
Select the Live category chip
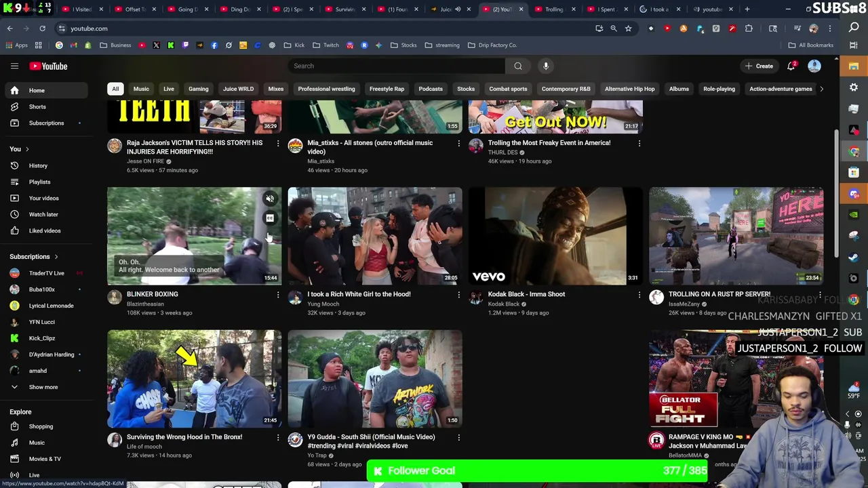tap(169, 89)
